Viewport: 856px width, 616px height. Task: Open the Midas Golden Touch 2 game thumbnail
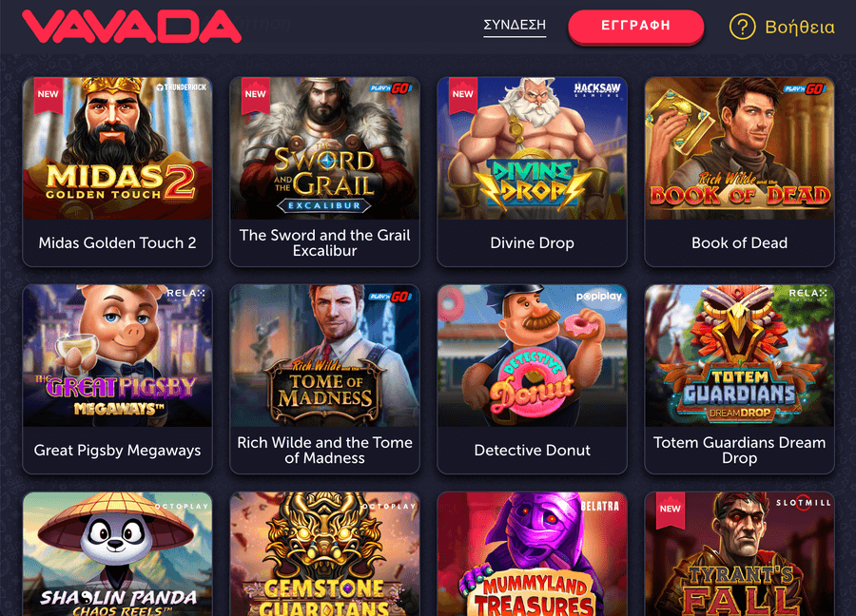pos(117,148)
